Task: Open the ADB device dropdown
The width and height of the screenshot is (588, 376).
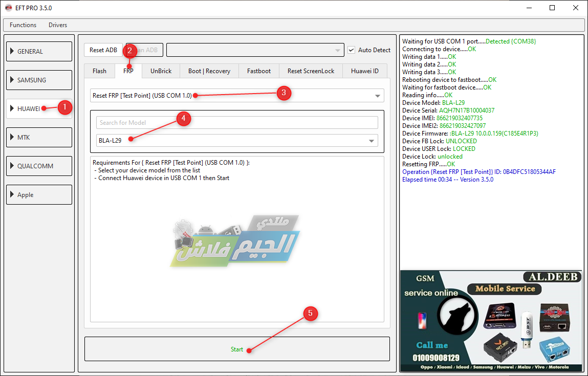Action: (x=255, y=50)
